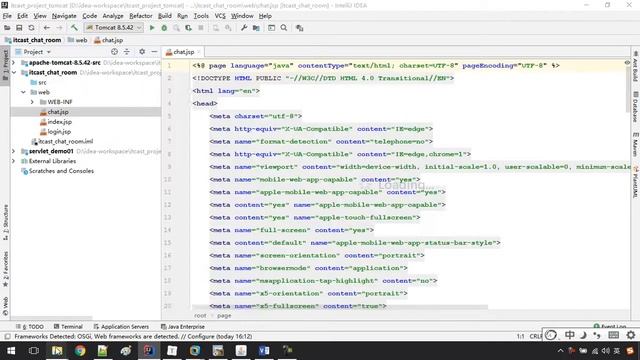640x360 pixels.
Task: Click the Back navigation arrow
Action: pos(47,28)
